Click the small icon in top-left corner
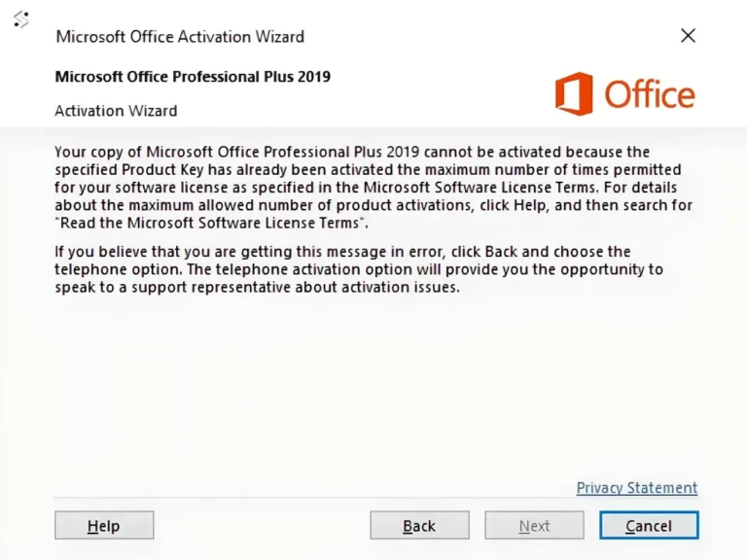Viewport: 747px width, 560px height. (20, 18)
